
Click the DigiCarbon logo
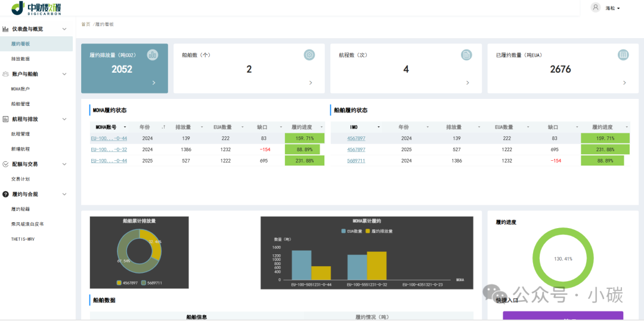[37, 7]
